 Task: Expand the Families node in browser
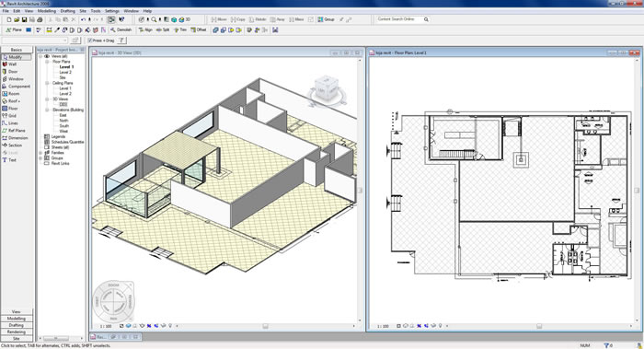(40, 153)
